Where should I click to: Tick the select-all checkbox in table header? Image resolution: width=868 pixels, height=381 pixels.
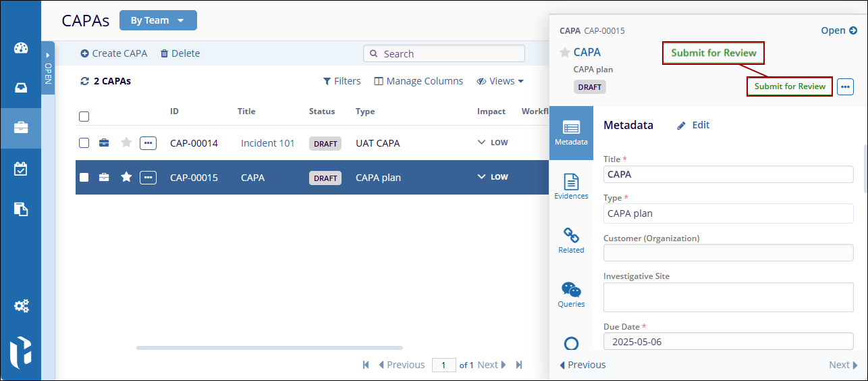pyautogui.click(x=84, y=116)
